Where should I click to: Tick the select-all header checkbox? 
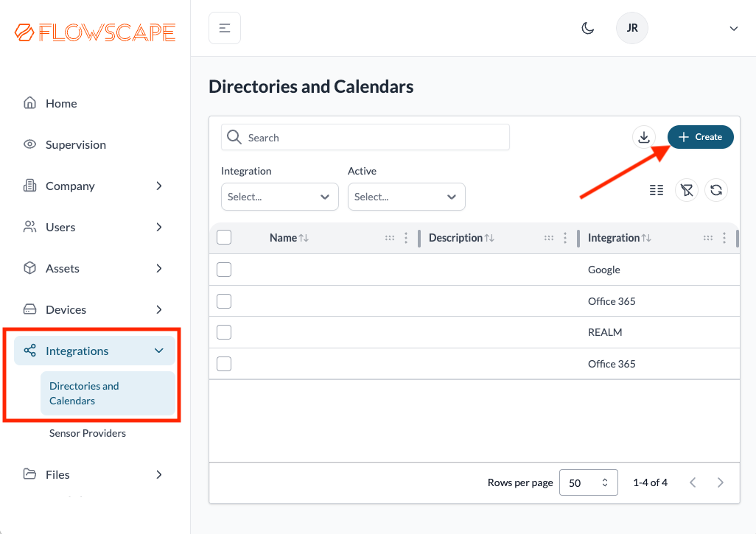(224, 237)
